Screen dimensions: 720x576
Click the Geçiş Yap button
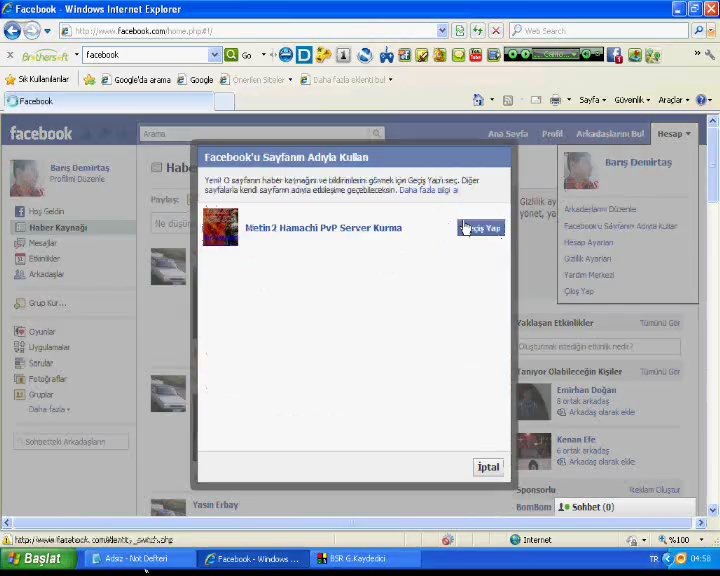[481, 228]
